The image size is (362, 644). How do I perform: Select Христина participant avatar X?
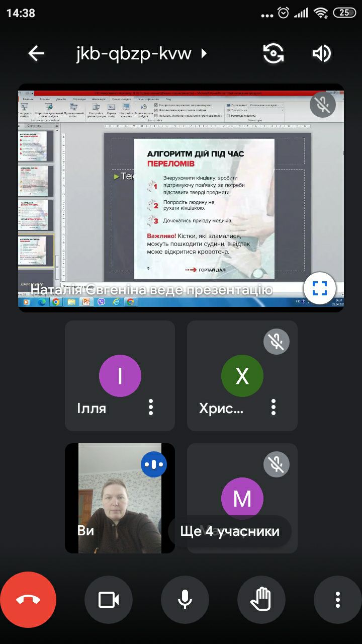(242, 376)
